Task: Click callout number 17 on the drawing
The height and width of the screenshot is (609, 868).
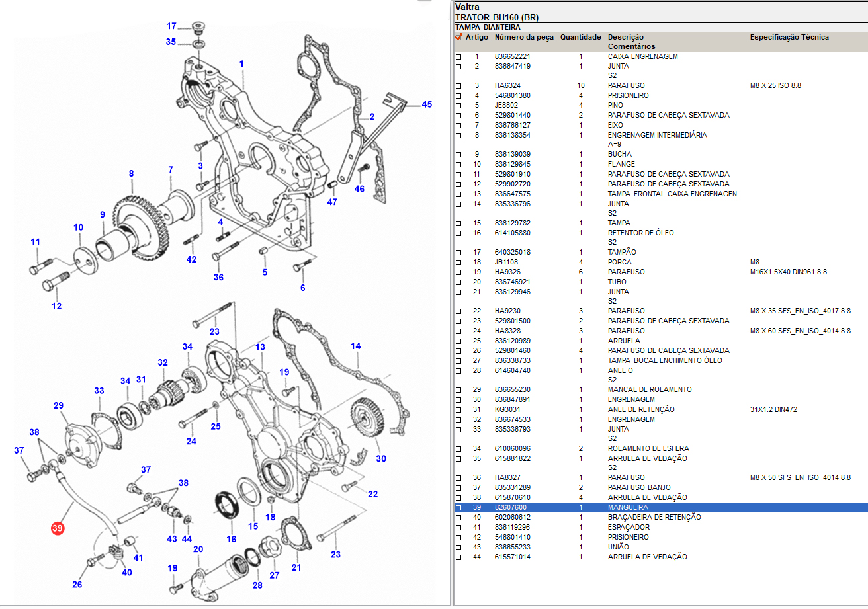Action: [x=171, y=26]
